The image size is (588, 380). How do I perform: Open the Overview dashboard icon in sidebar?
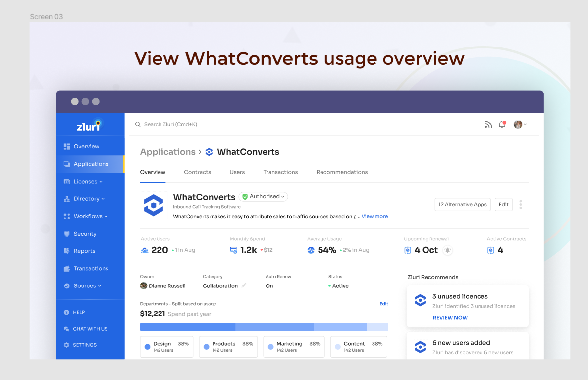[x=67, y=147]
